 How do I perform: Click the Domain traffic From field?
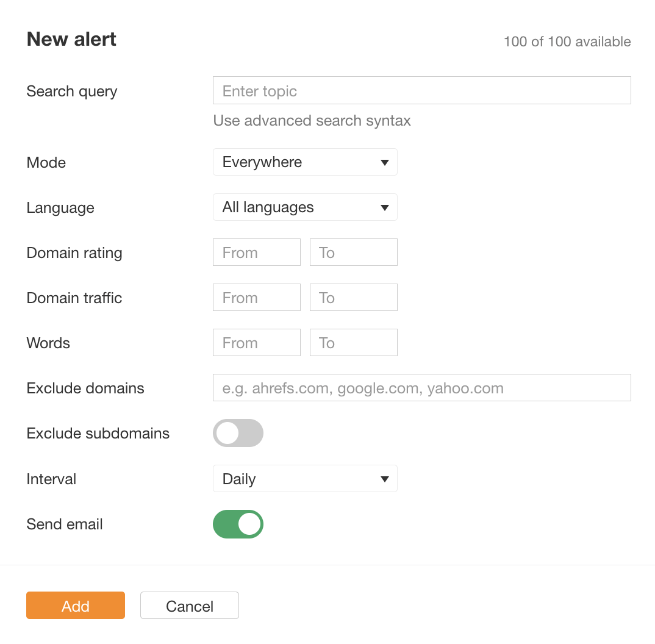point(256,297)
